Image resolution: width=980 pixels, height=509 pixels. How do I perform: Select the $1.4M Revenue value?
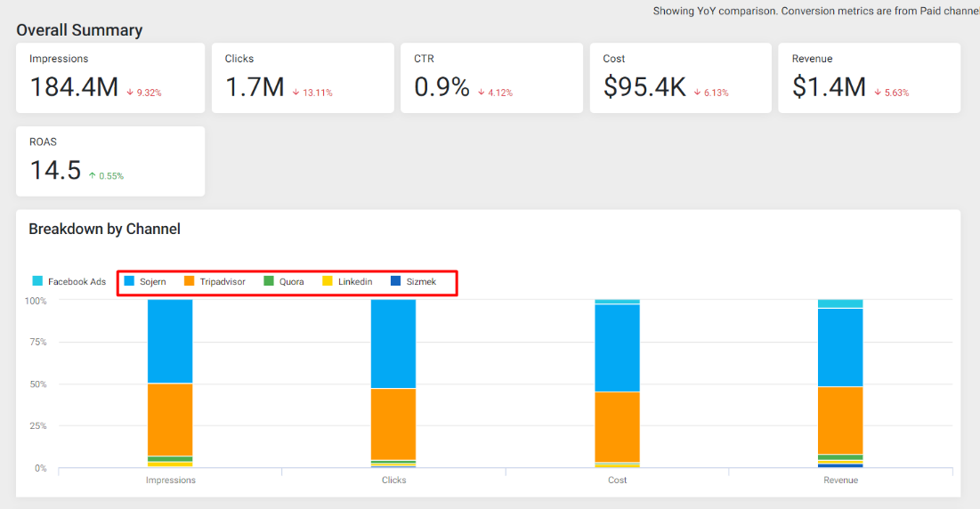click(x=829, y=87)
